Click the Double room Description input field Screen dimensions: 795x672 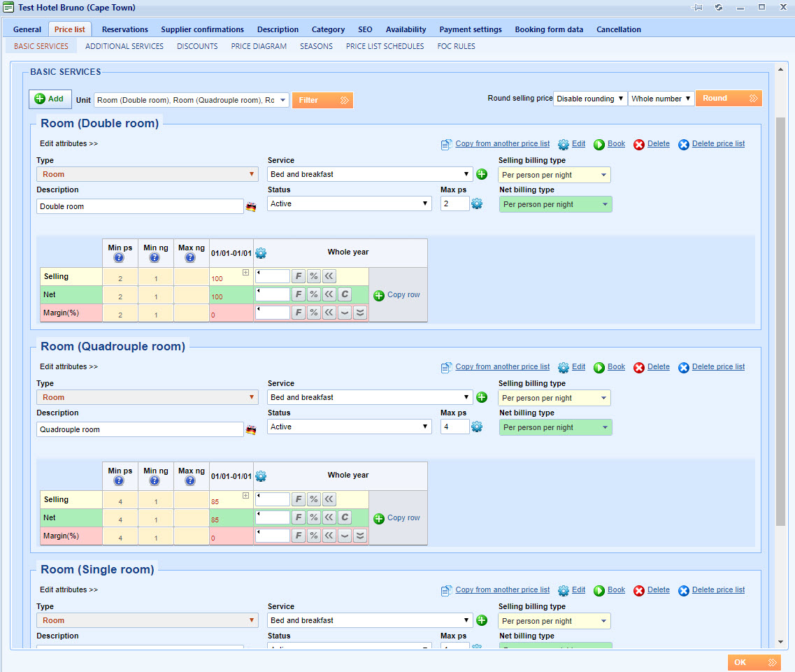coord(140,206)
